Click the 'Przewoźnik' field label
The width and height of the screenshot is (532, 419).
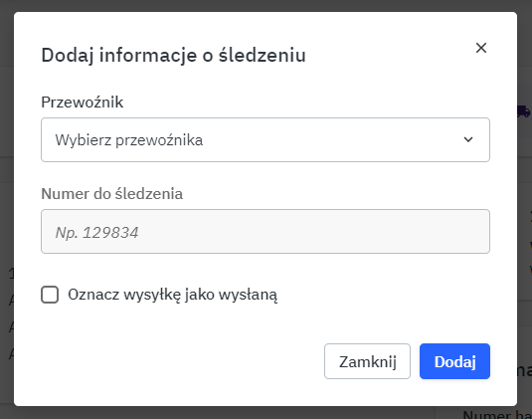(x=83, y=103)
